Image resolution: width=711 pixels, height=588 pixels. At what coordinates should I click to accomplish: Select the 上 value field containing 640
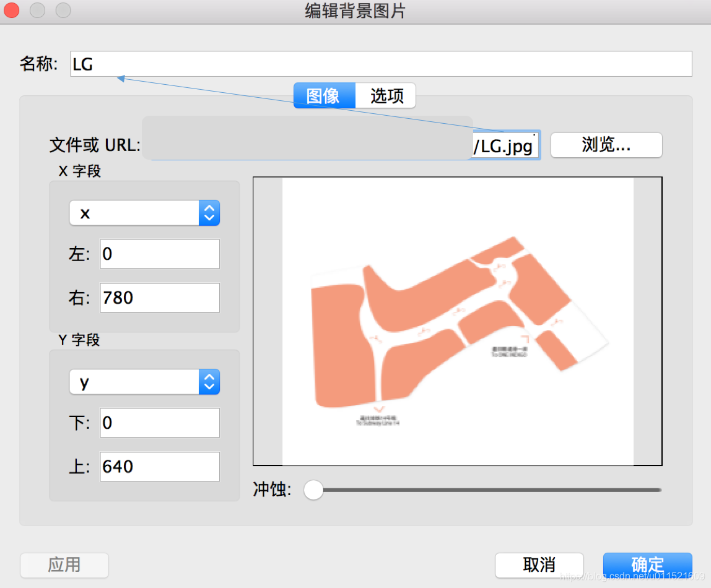pos(159,467)
